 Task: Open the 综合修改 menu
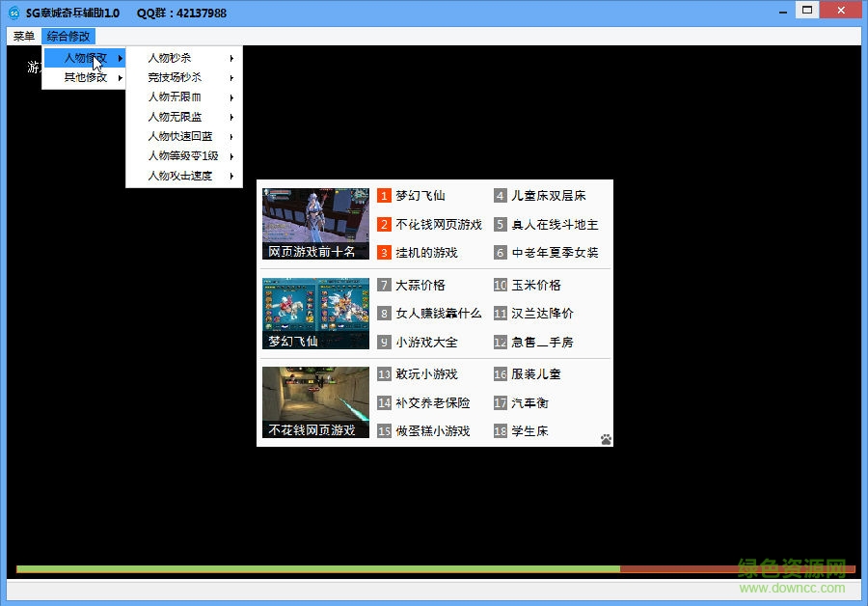68,36
